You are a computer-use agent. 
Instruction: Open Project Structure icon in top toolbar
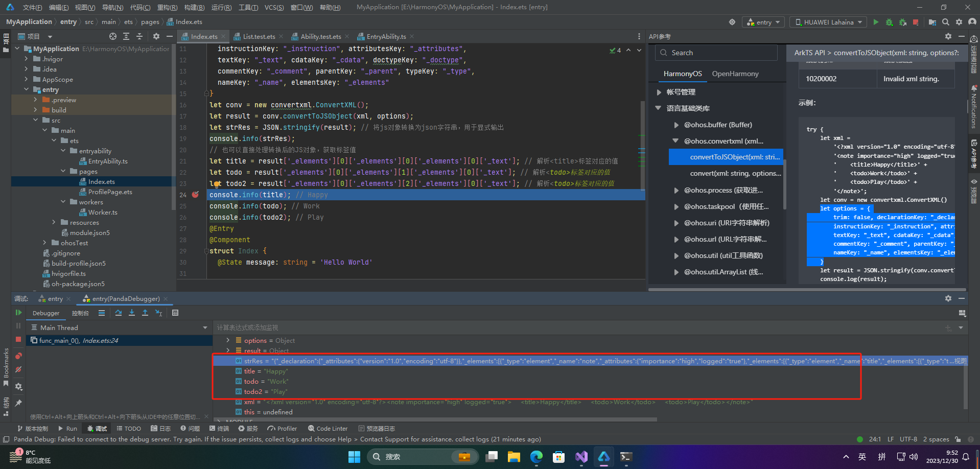[932, 22]
